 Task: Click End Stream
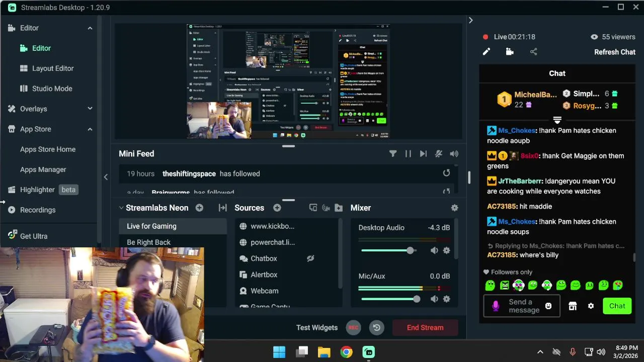pos(425,328)
